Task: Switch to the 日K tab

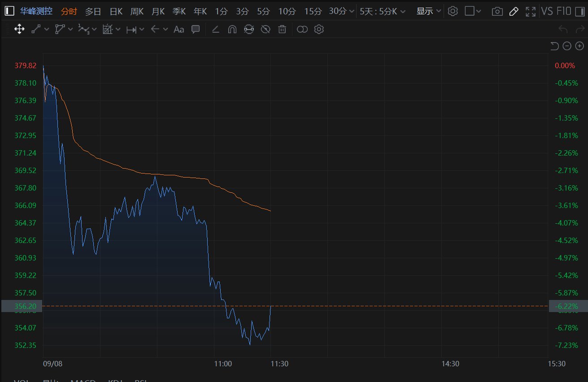Action: [116, 11]
